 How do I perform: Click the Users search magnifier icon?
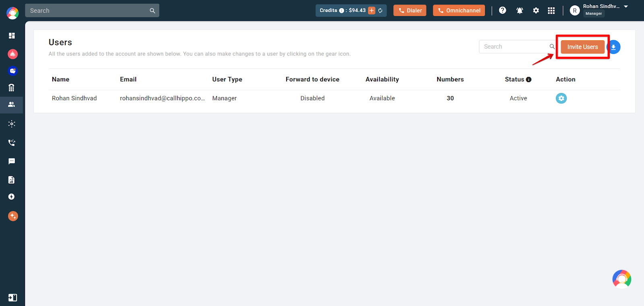click(552, 47)
